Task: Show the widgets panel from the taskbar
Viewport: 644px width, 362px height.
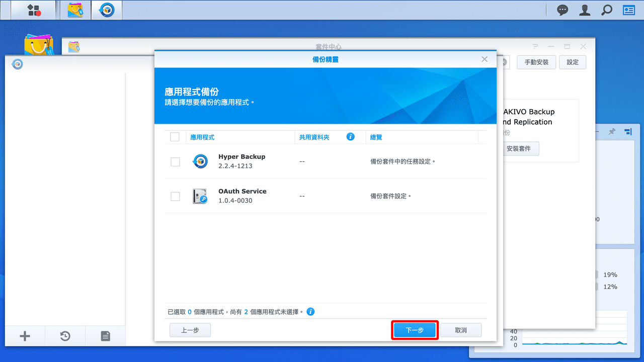Action: (628, 10)
